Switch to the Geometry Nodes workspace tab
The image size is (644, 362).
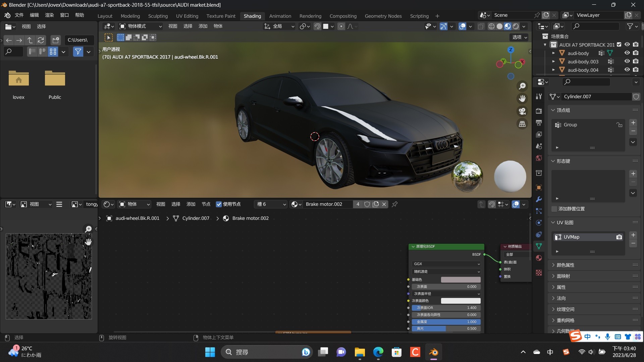click(x=383, y=16)
